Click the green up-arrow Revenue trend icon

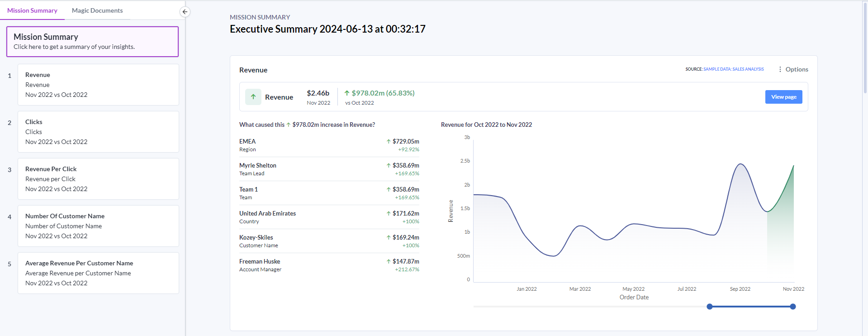point(253,97)
